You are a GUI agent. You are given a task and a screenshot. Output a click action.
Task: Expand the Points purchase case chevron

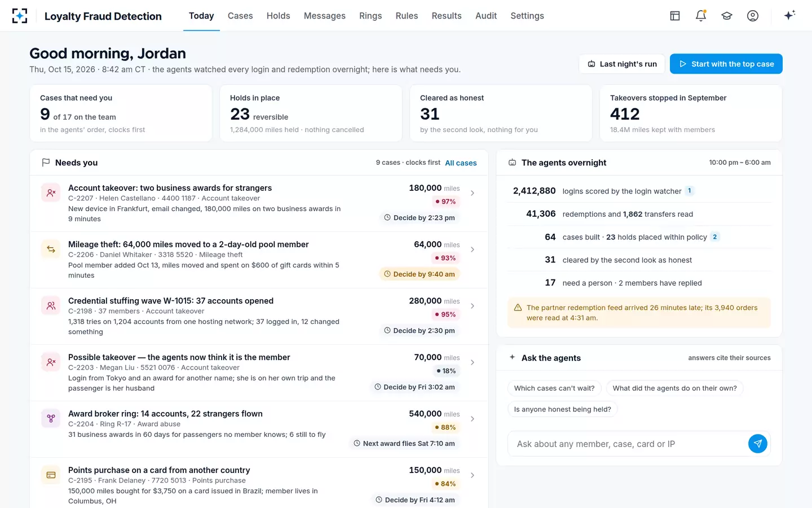click(x=473, y=475)
